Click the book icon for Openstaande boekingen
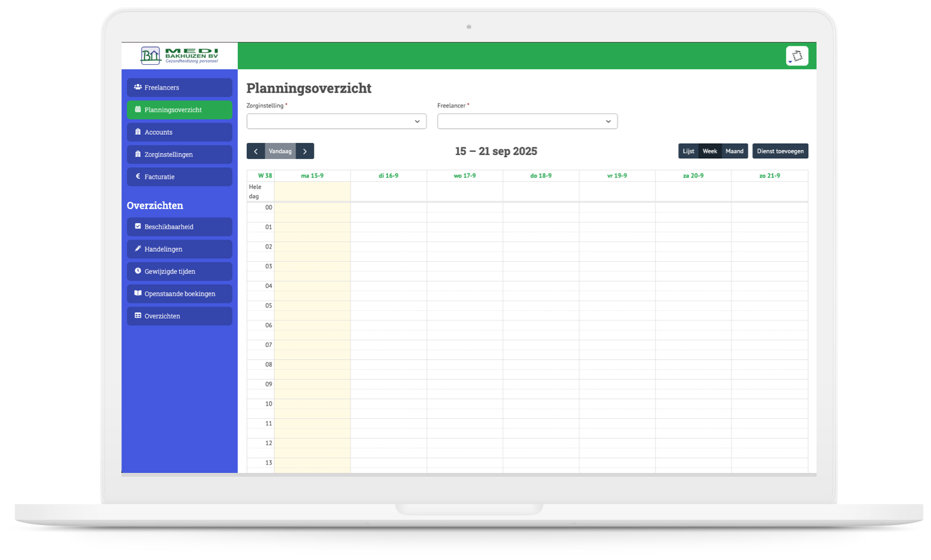This screenshot has height=560, width=931. click(138, 293)
